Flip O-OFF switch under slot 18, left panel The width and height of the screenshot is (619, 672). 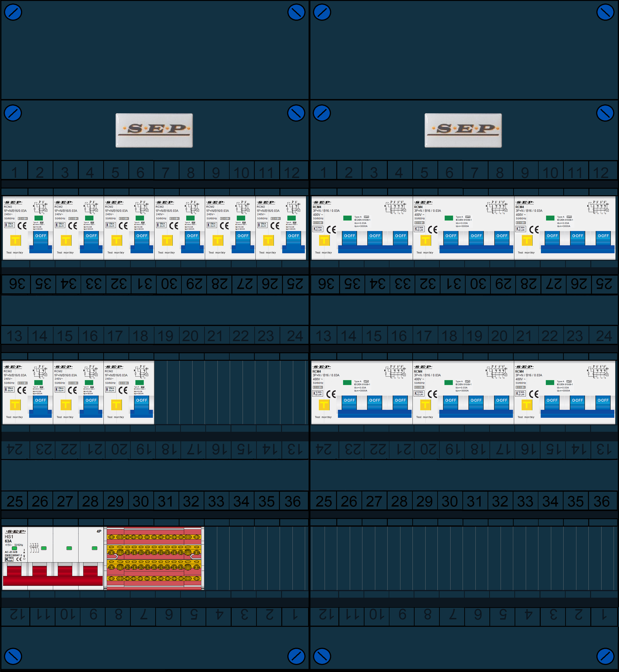(x=141, y=406)
